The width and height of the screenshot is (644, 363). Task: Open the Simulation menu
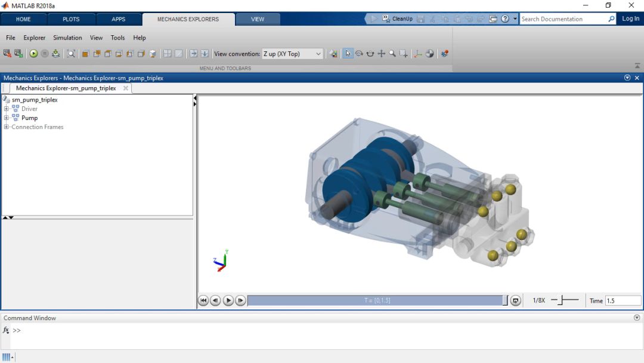pyautogui.click(x=67, y=38)
